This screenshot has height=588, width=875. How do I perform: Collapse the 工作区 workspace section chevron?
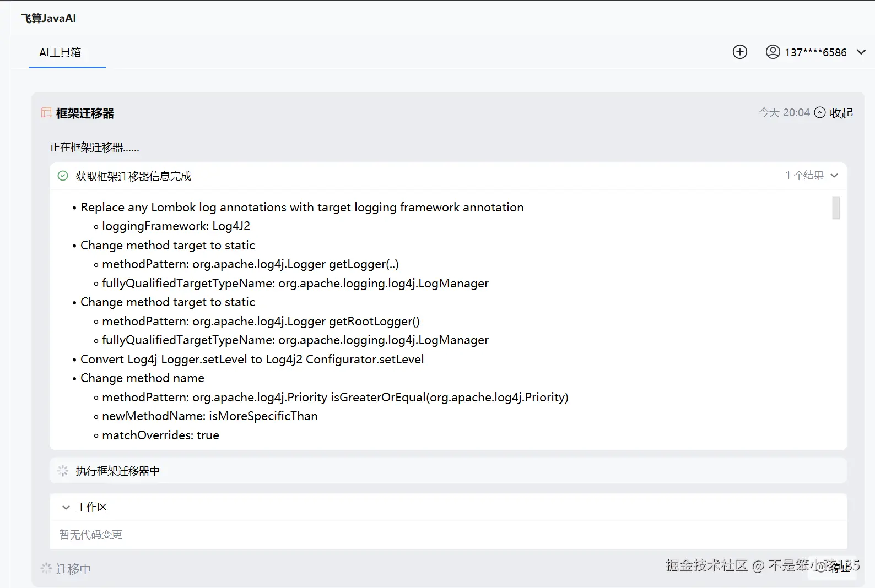click(66, 507)
